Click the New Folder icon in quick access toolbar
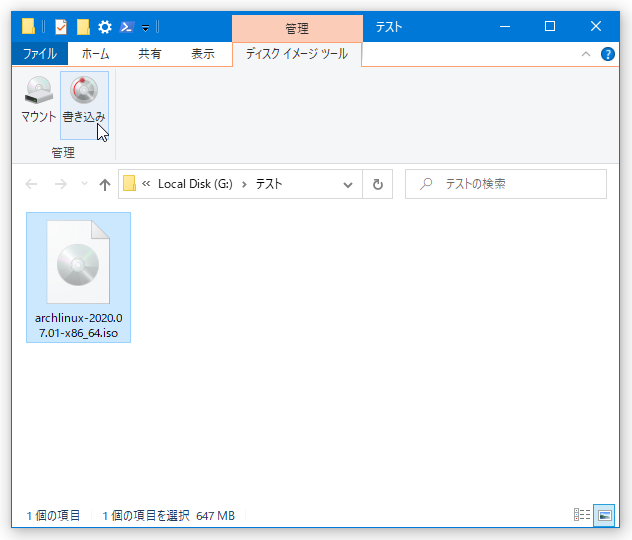Image resolution: width=632 pixels, height=540 pixels. coord(83,27)
